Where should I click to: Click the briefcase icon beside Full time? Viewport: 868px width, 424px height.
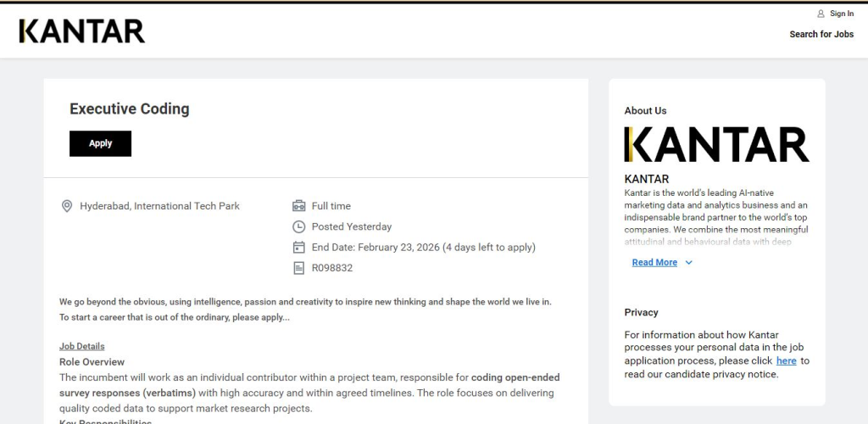[298, 206]
